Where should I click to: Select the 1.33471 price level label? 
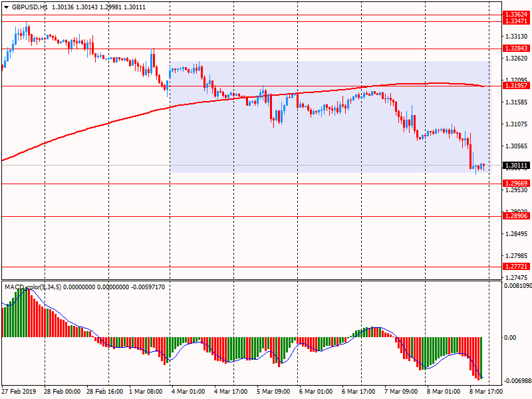pos(516,21)
